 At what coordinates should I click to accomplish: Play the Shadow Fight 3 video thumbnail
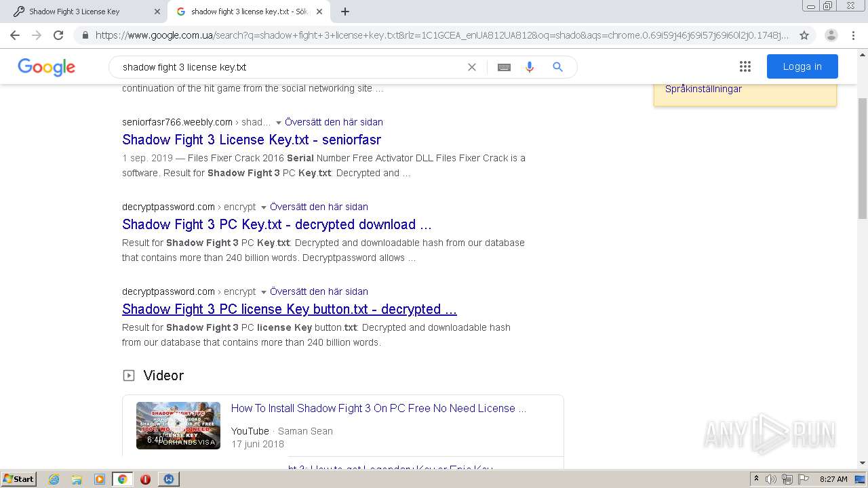[x=178, y=425]
